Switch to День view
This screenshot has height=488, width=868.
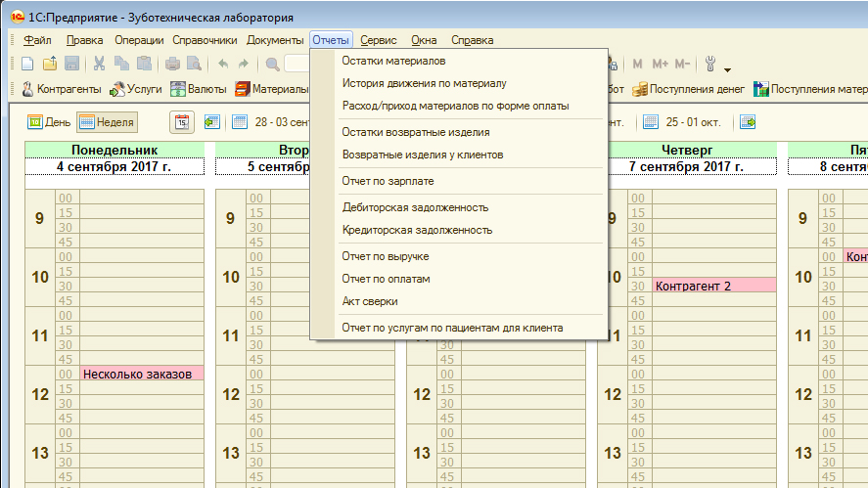pos(49,122)
